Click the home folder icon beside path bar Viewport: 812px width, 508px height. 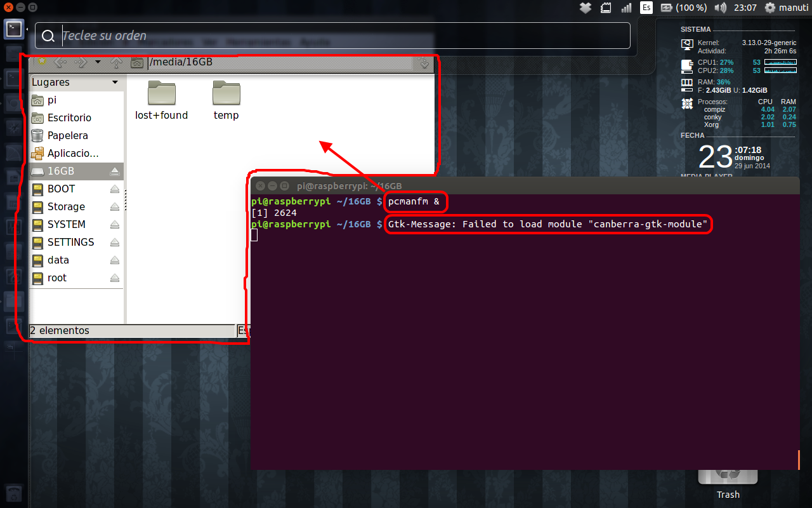pyautogui.click(x=136, y=62)
